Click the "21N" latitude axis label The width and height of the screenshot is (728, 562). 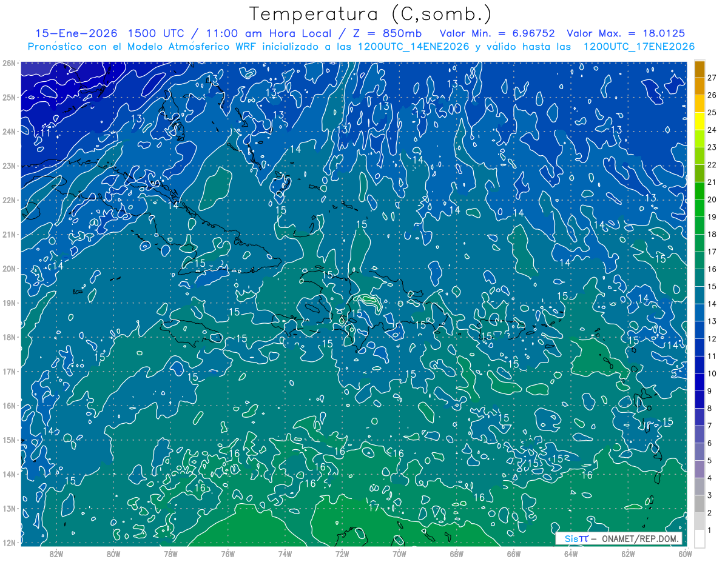(8, 235)
